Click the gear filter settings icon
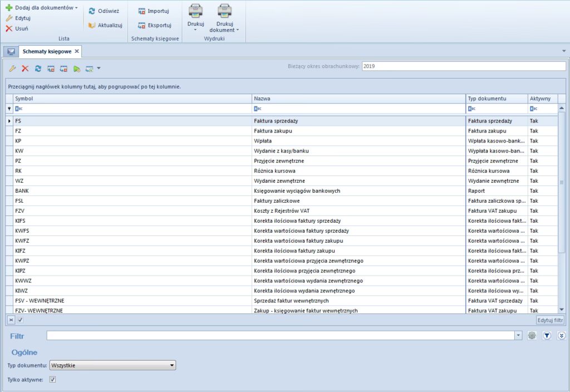 coord(532,336)
